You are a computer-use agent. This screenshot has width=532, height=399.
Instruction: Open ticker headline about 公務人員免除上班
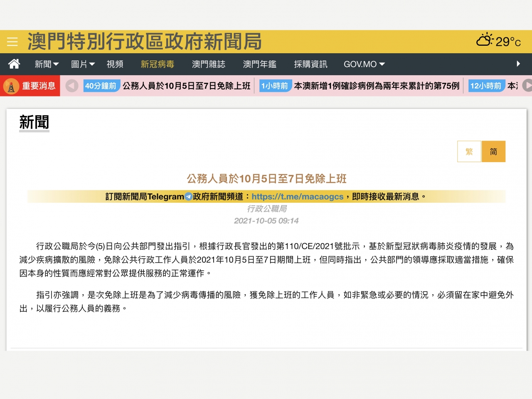pos(186,86)
